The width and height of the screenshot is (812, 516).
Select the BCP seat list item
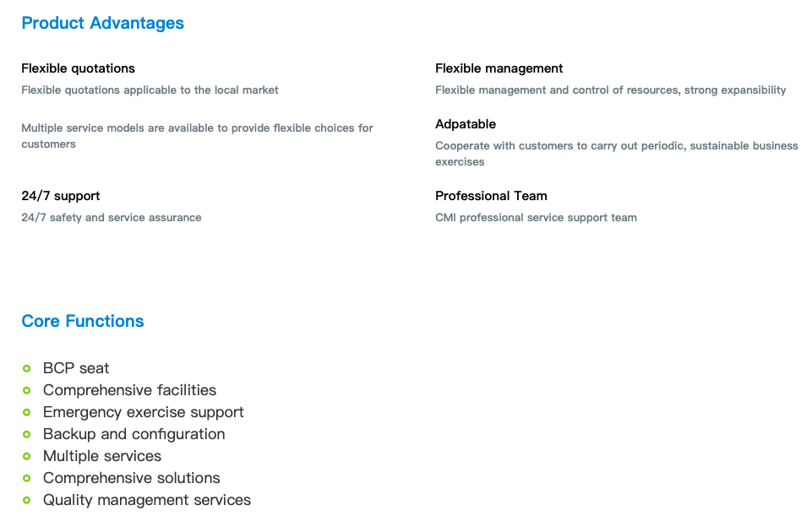pyautogui.click(x=76, y=368)
